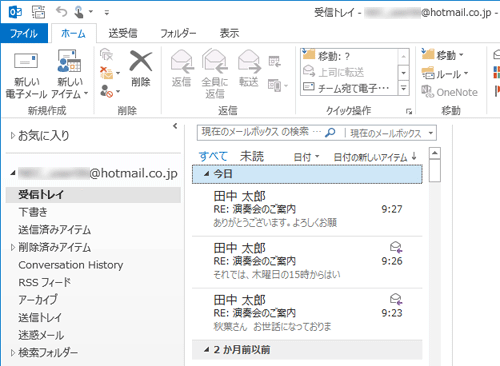The image size is (500, 366).
Task: Collapse the folder pane with the arrow
Action: 175,126
